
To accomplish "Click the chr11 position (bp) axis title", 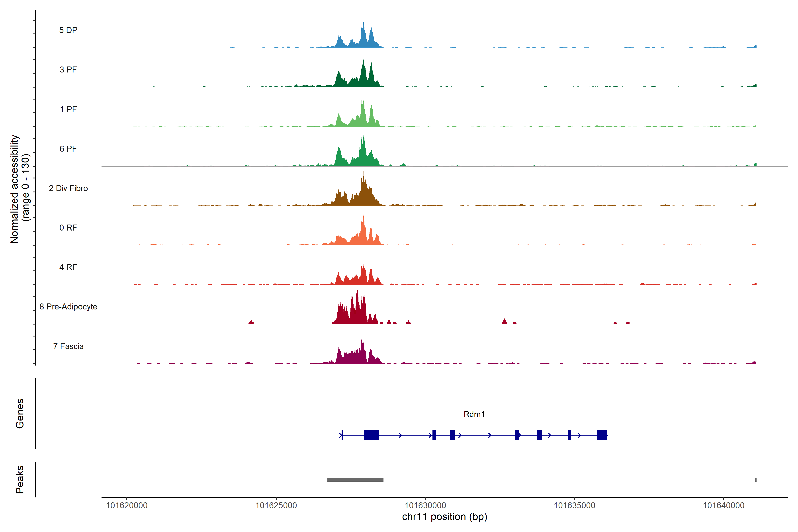I will (x=444, y=517).
